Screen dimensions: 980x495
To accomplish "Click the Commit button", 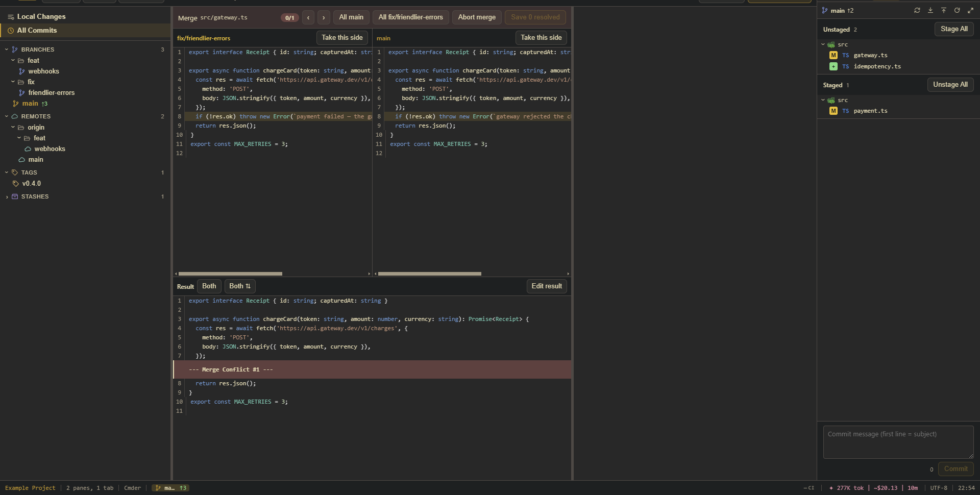I will click(x=956, y=469).
